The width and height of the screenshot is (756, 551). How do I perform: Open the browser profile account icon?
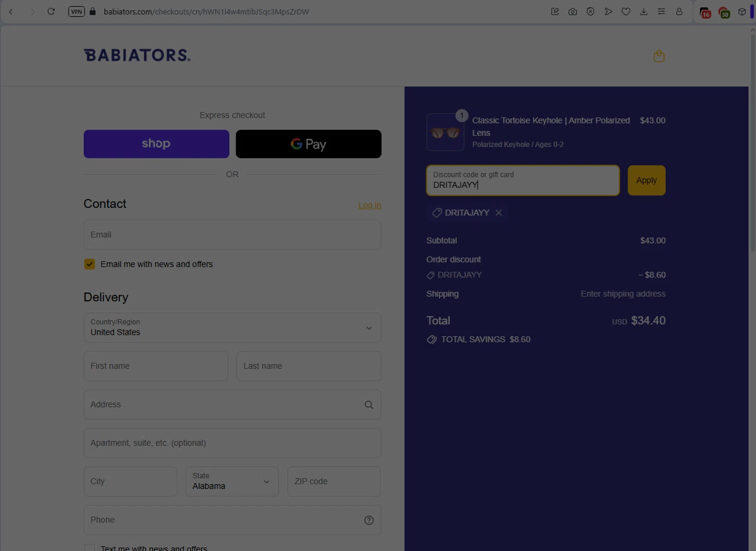pyautogui.click(x=679, y=12)
